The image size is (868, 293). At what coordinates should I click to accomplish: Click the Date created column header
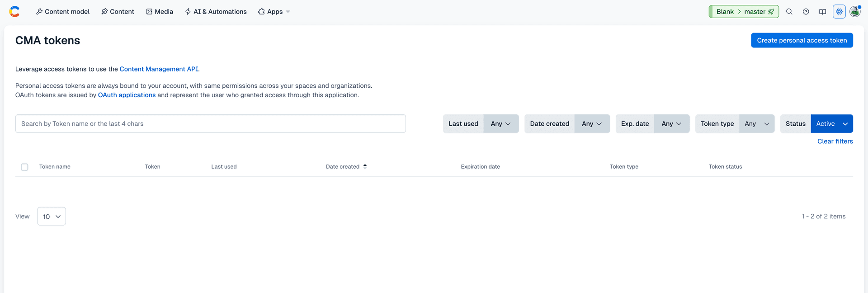(x=343, y=166)
